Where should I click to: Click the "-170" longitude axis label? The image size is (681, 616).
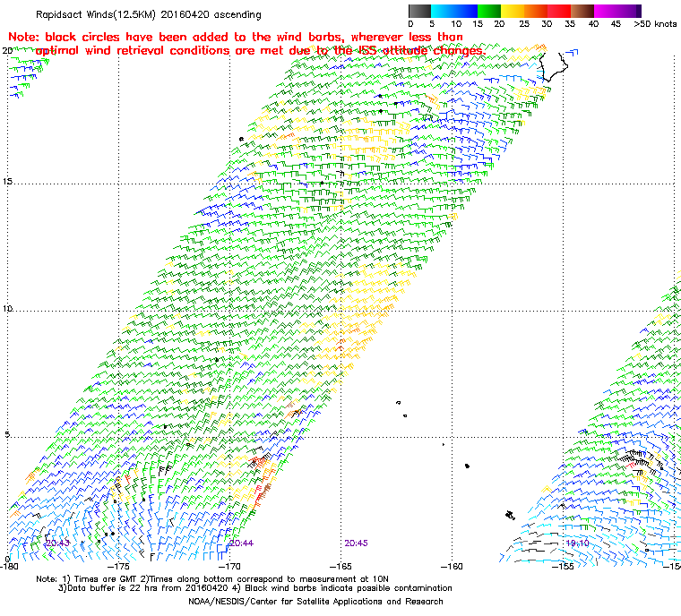click(x=229, y=567)
